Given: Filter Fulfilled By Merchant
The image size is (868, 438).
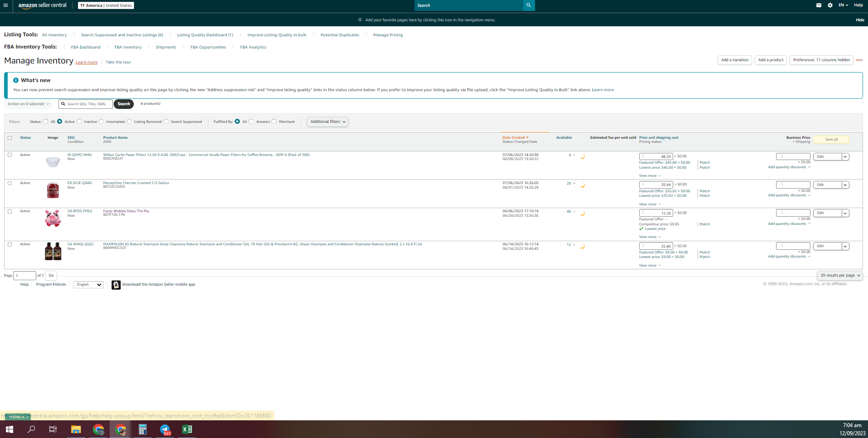Looking at the screenshot, I should coord(274,122).
